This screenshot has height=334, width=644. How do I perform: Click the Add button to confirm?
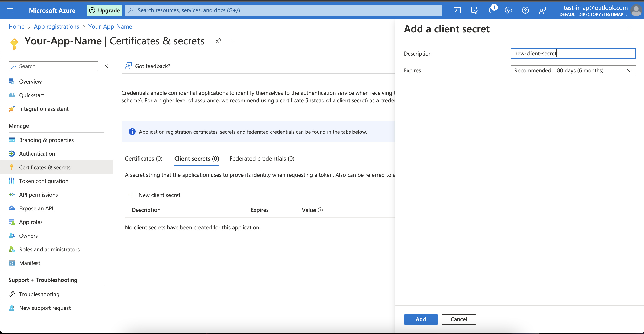point(420,319)
